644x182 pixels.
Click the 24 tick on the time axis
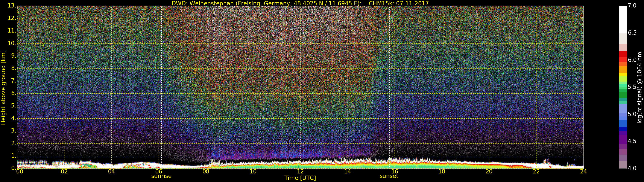[583, 172]
